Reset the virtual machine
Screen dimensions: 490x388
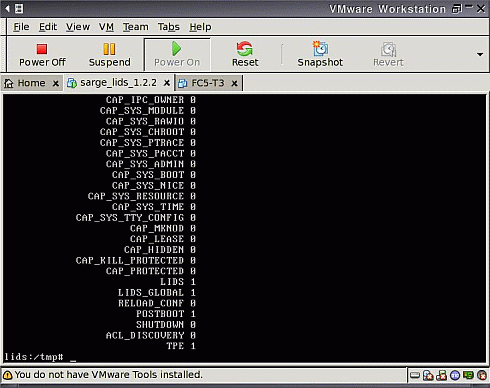pos(245,54)
